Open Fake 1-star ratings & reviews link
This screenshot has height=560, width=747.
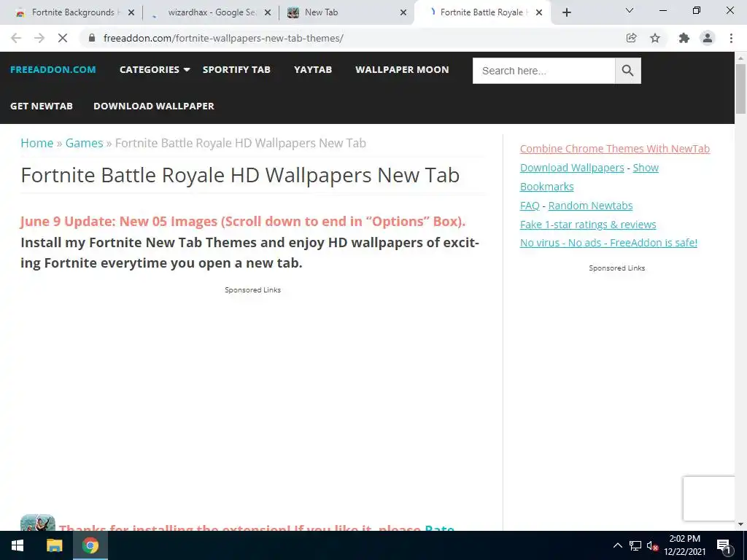[x=588, y=225]
